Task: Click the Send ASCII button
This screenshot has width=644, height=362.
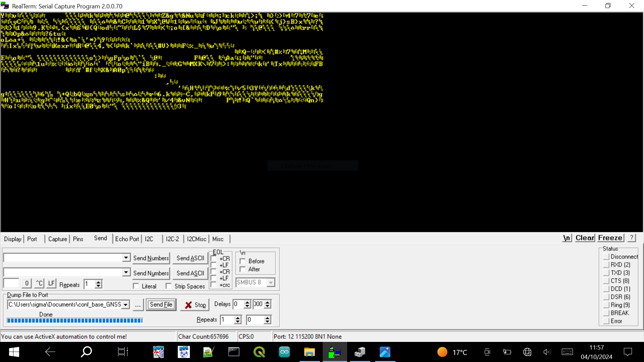Action: [190, 258]
